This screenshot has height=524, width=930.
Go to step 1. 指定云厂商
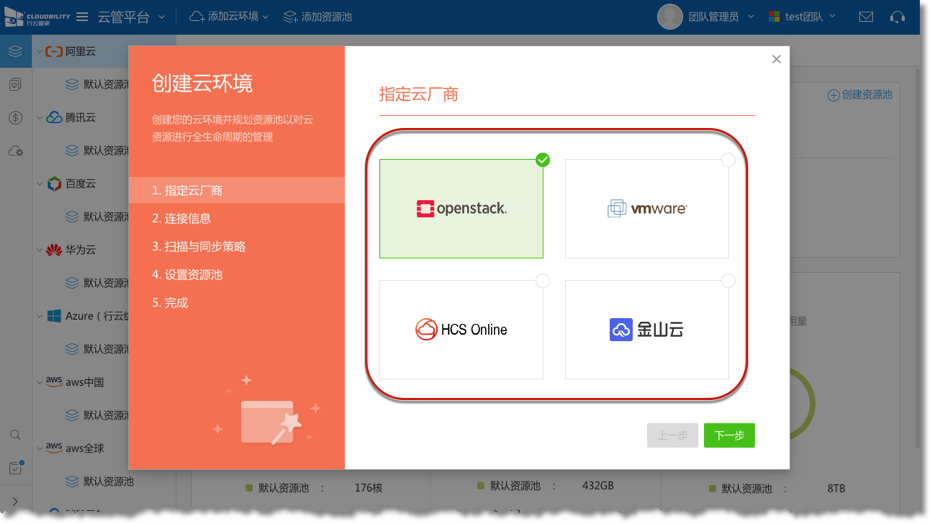(236, 190)
